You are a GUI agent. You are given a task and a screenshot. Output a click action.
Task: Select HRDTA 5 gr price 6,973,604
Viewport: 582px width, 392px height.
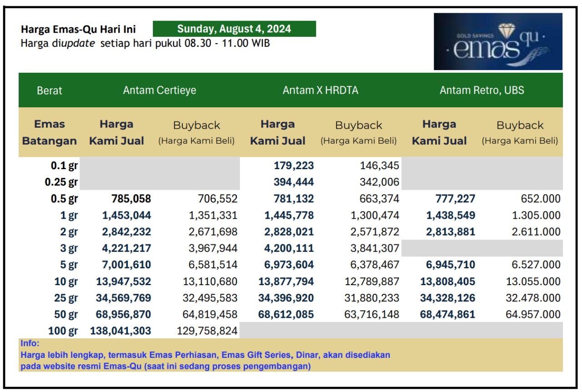(289, 265)
